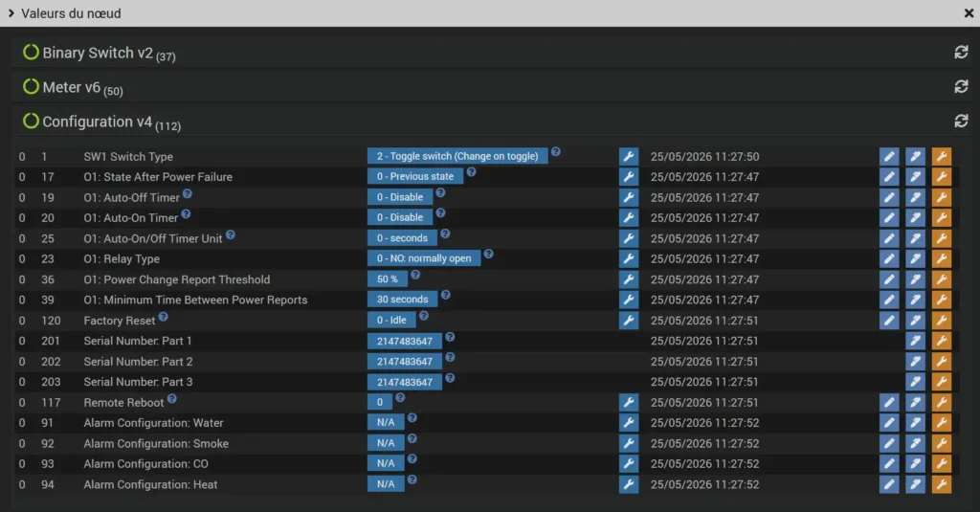This screenshot has height=512, width=980.
Task: Refresh the Binary Switch v2 section
Action: (x=961, y=53)
